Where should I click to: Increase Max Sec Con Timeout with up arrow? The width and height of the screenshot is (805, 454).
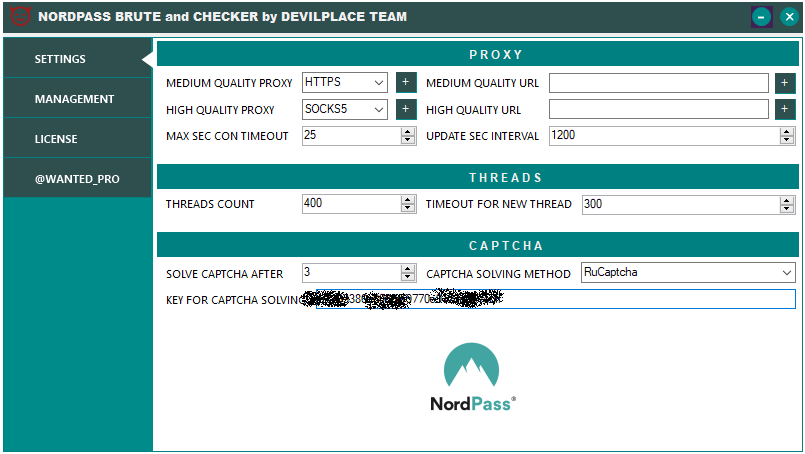(408, 131)
